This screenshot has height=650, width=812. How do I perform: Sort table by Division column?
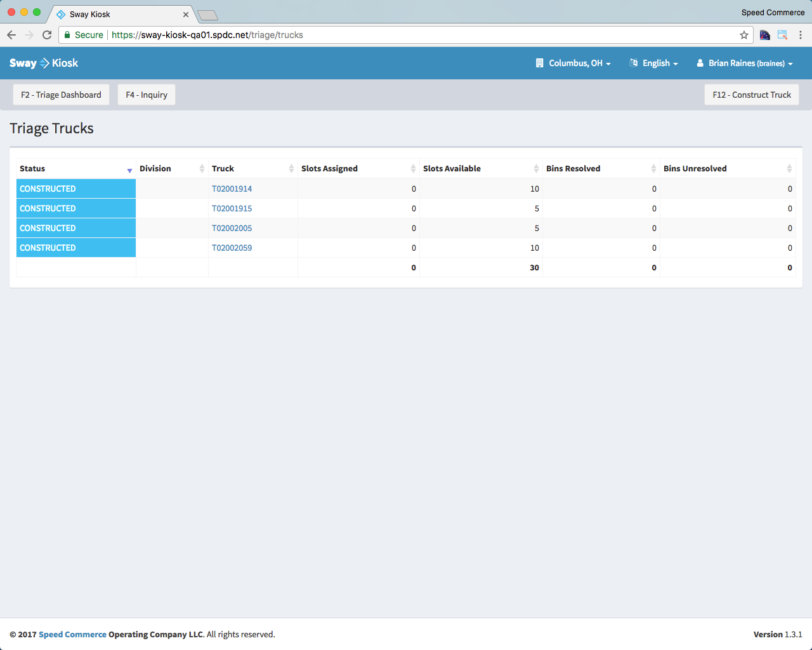point(172,168)
